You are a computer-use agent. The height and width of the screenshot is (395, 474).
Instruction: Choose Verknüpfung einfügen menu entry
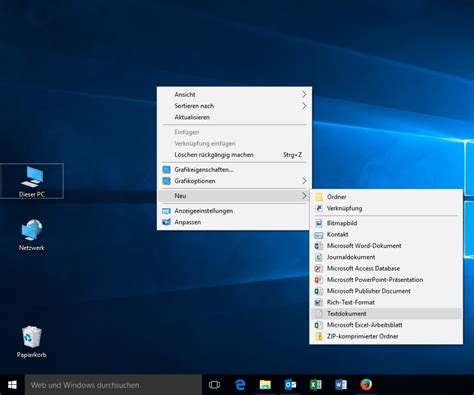pyautogui.click(x=234, y=144)
